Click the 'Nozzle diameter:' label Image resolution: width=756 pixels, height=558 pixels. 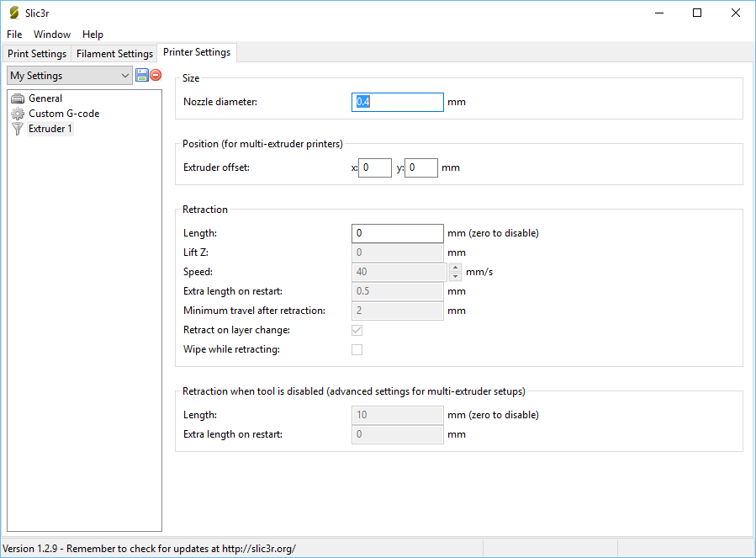[220, 102]
